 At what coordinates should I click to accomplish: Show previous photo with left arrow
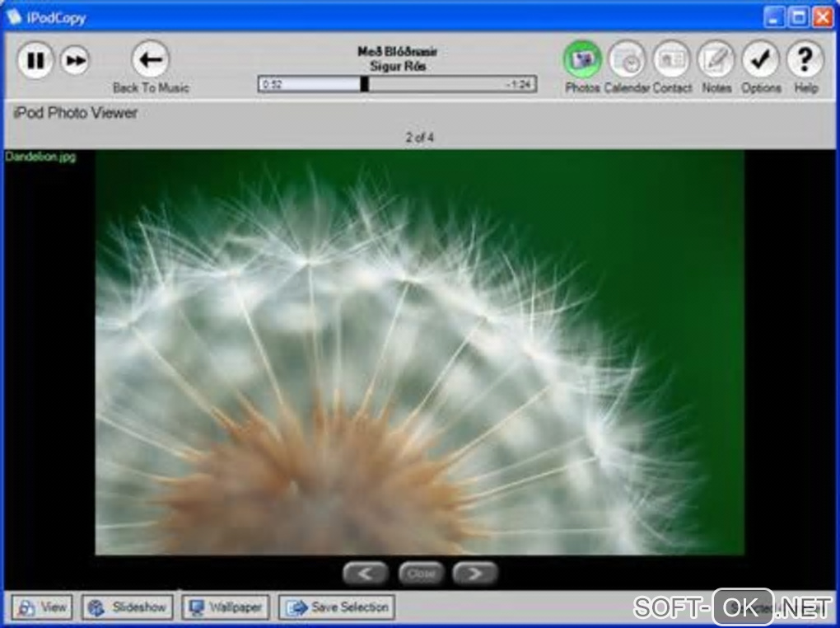click(366, 574)
